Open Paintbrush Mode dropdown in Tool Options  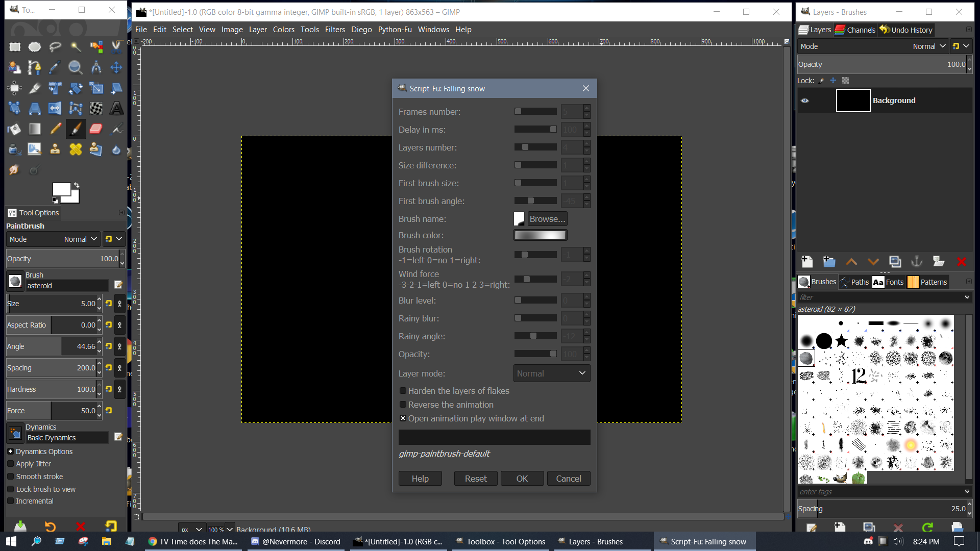(53, 239)
